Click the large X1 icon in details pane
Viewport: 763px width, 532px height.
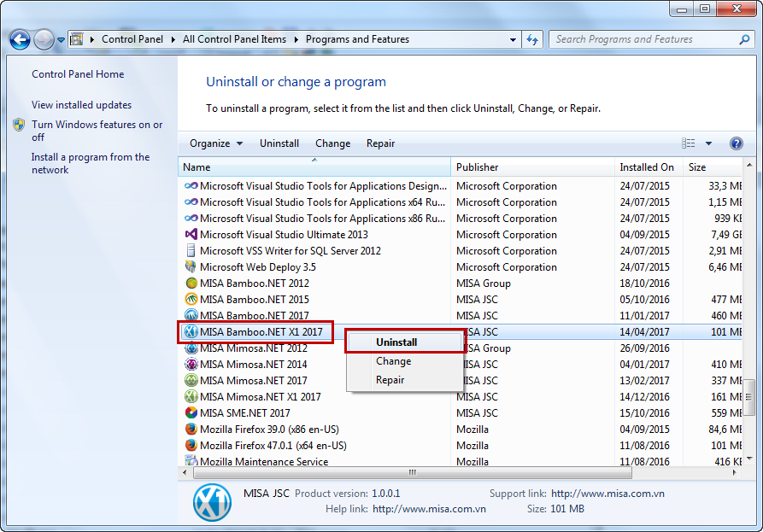tap(212, 502)
